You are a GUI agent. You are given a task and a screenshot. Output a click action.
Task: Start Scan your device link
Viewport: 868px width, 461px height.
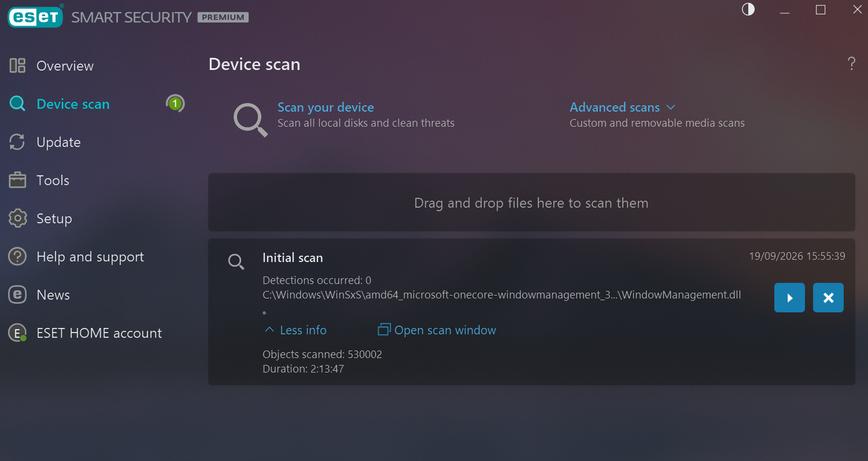point(326,108)
